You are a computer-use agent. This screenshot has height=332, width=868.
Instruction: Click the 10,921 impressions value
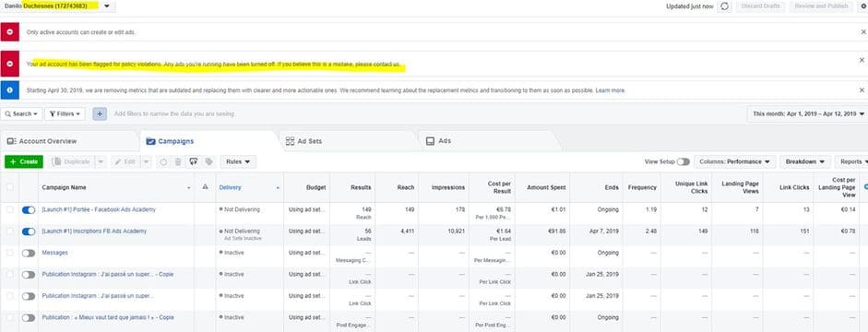(x=456, y=231)
